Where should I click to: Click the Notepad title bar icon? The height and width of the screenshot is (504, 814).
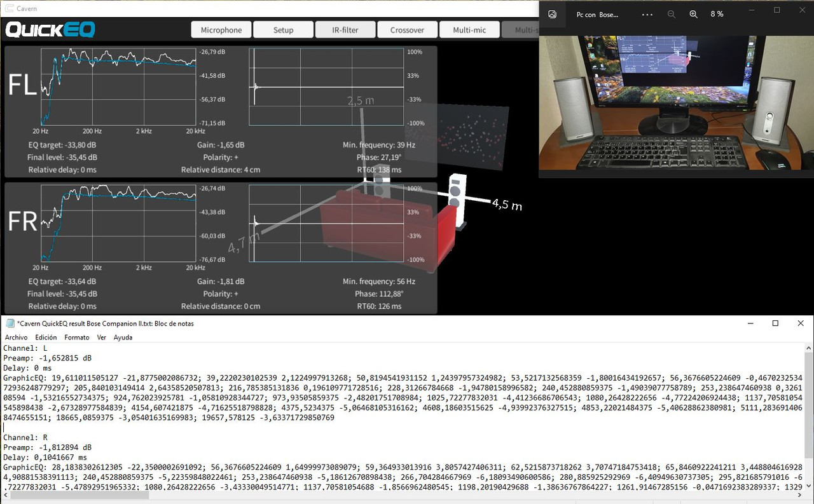pyautogui.click(x=10, y=324)
